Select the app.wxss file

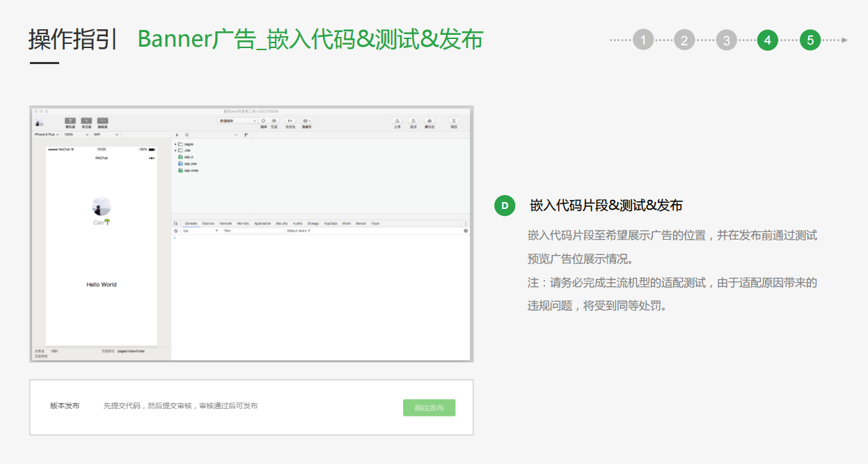(x=189, y=171)
